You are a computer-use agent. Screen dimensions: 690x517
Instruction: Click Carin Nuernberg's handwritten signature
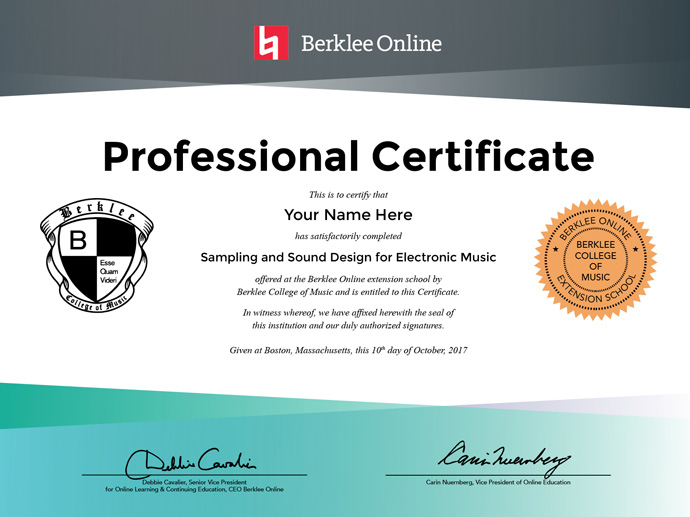tap(504, 459)
